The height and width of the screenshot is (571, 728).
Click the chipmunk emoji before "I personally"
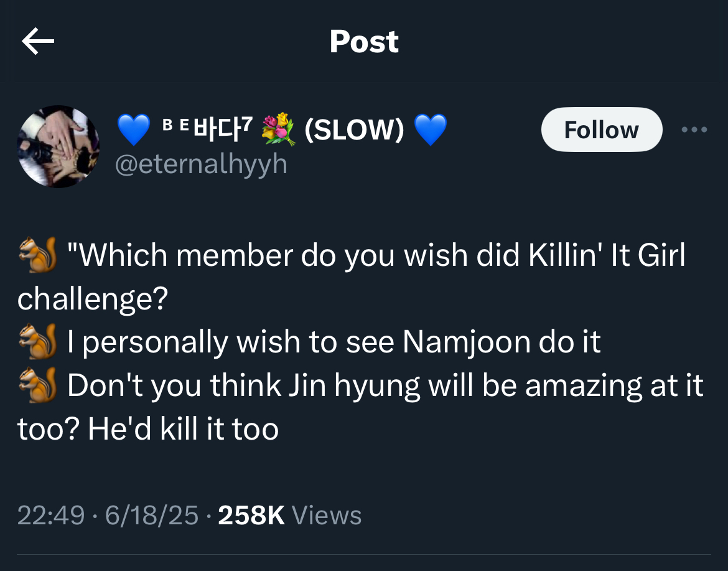click(x=39, y=342)
